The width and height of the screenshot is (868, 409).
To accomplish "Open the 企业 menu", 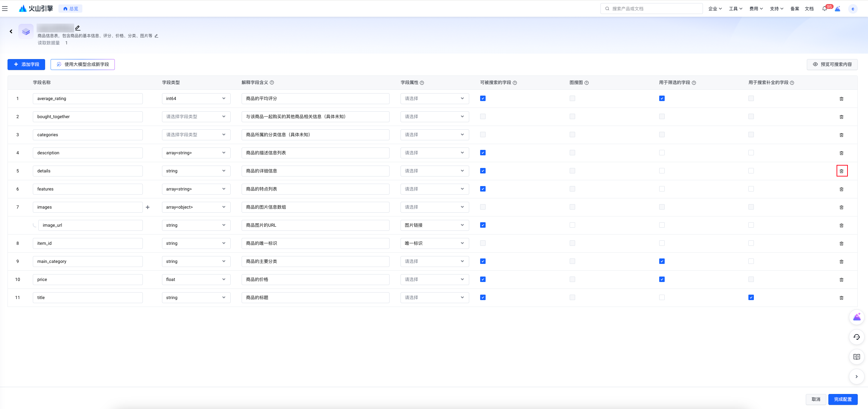I will pyautogui.click(x=715, y=9).
